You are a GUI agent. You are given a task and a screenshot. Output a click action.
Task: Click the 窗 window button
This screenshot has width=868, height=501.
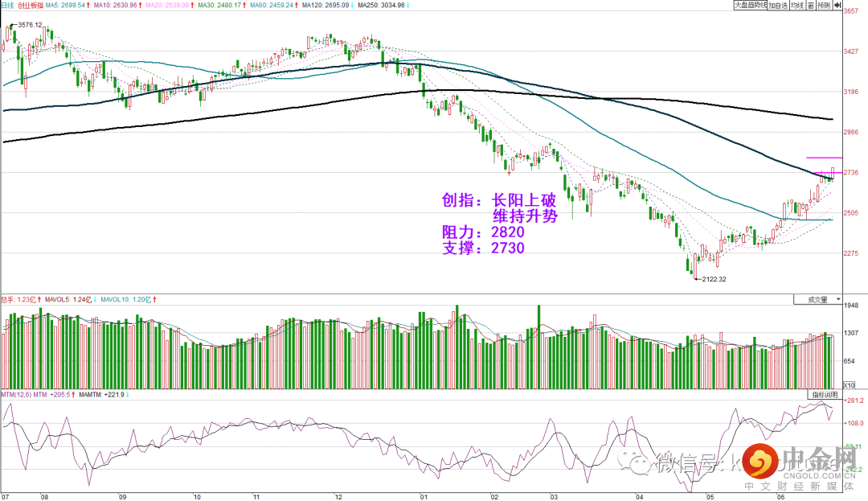(x=810, y=5)
